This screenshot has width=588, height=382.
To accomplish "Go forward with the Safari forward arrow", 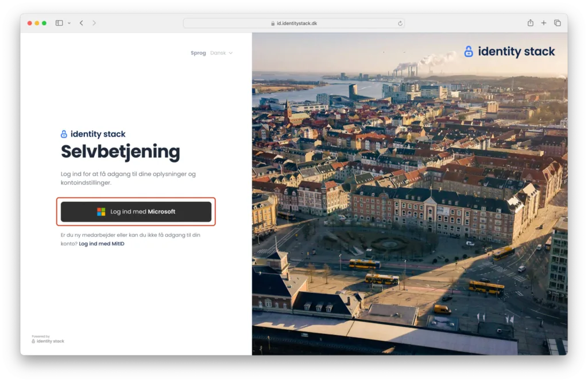I will [x=94, y=23].
